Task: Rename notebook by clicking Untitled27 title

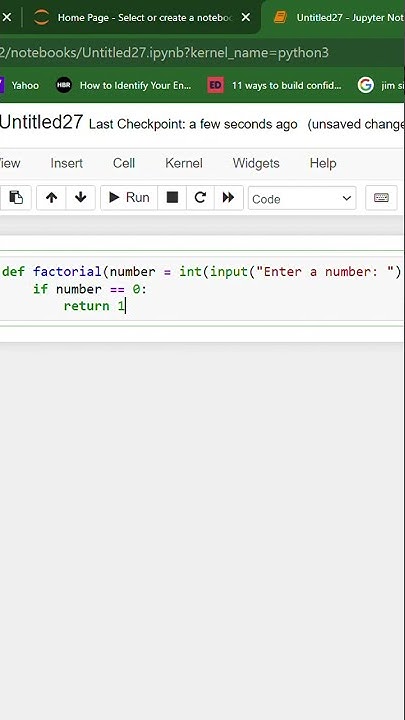Action: tap(41, 123)
